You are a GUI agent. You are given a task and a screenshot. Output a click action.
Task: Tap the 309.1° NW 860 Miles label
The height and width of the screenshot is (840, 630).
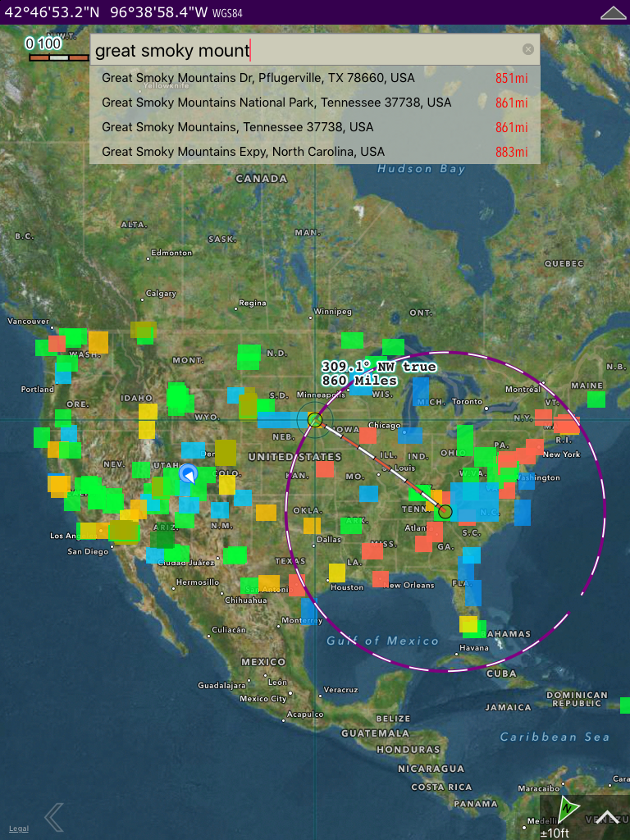click(x=378, y=373)
